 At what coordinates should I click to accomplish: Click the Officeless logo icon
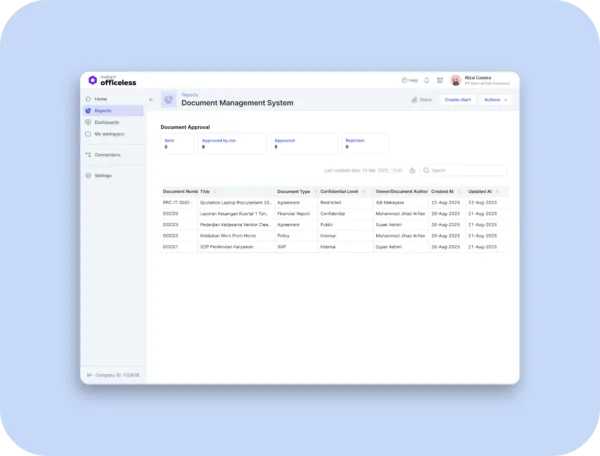(x=93, y=80)
